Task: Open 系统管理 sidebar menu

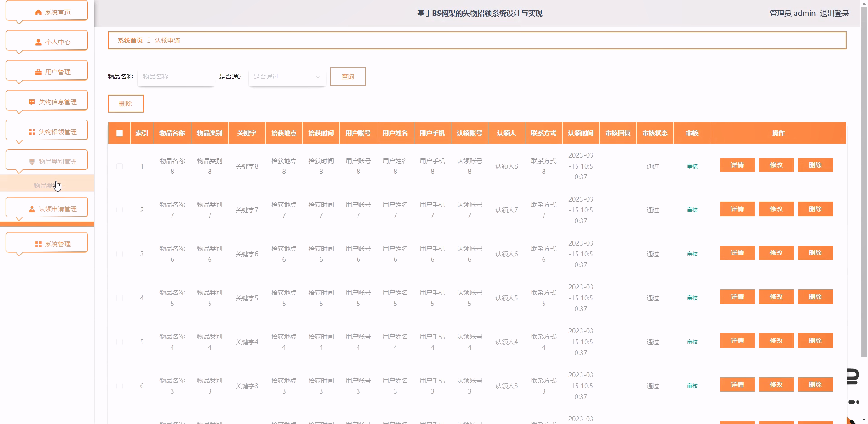Action: [x=47, y=243]
